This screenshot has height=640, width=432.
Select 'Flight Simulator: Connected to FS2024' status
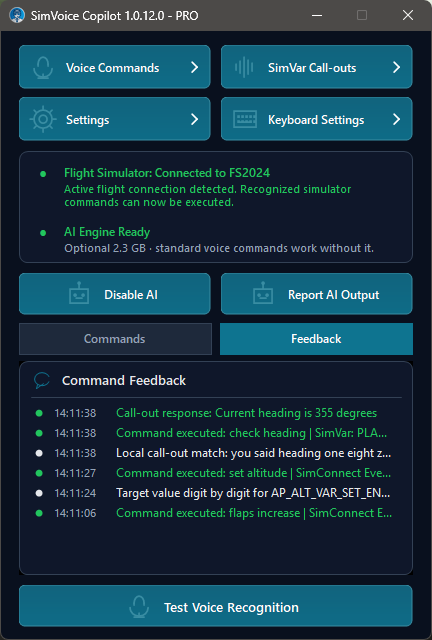(x=167, y=173)
